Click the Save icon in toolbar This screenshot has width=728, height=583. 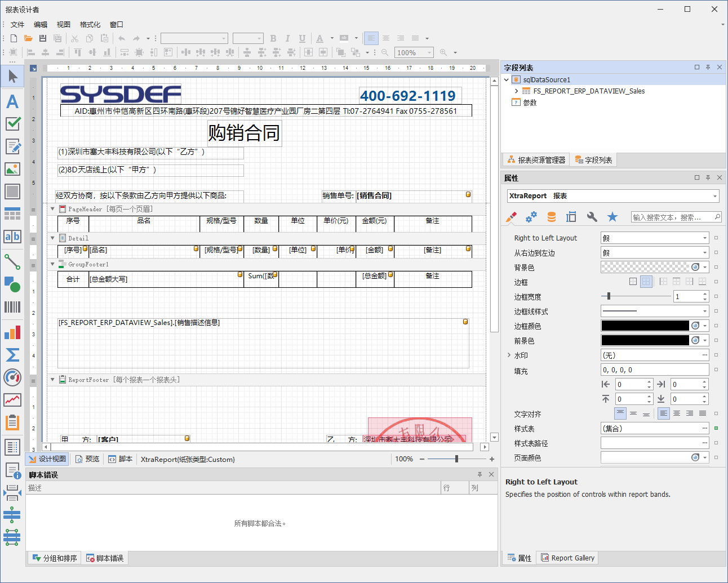[43, 38]
